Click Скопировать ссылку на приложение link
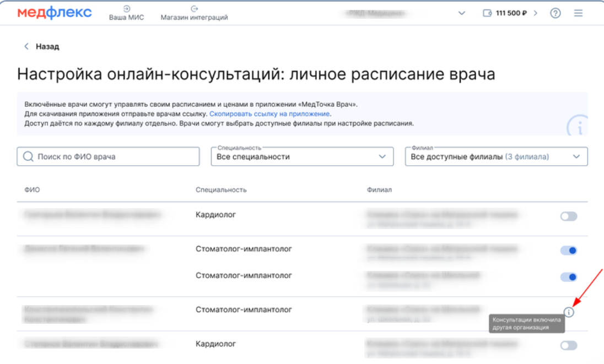 [x=269, y=114]
